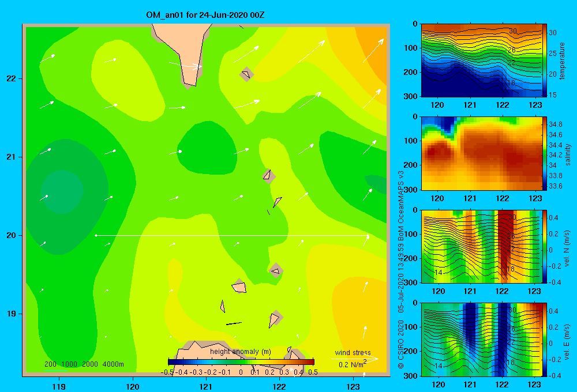Click the map title 'OM_an01 for 24-Jun-2020 00Z'
The height and width of the screenshot is (392, 577).
tap(205, 15)
